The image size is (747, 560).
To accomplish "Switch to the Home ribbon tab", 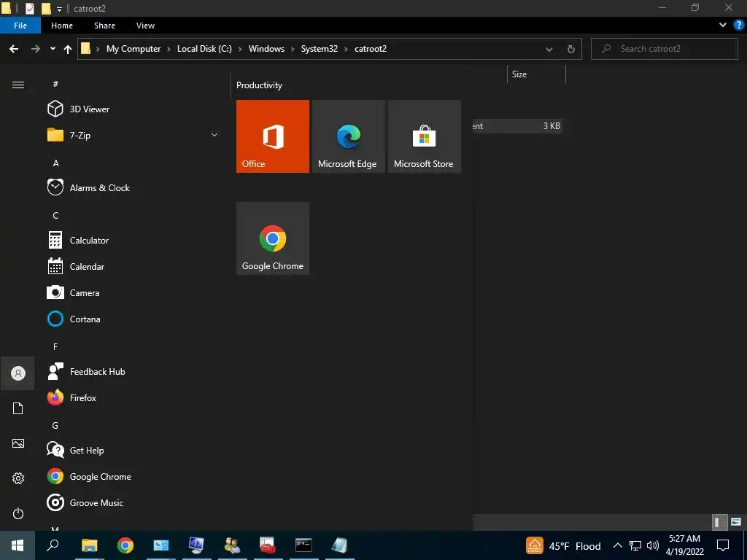I will click(62, 26).
